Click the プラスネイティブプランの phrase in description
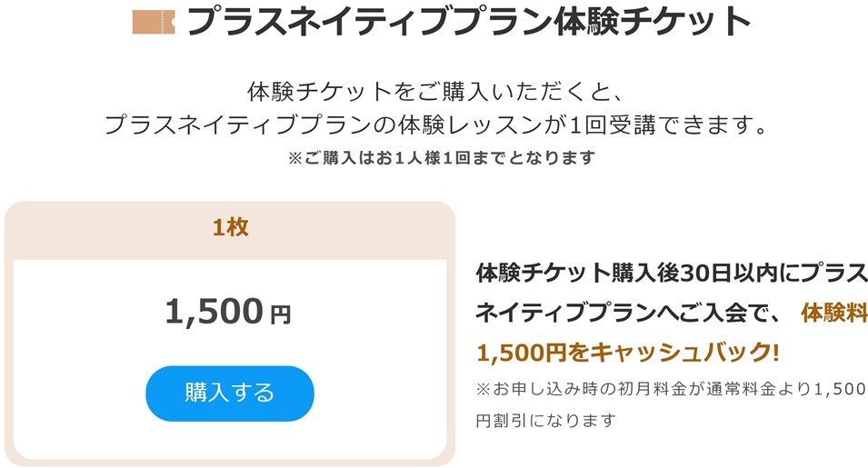The image size is (868, 468). pos(250,125)
